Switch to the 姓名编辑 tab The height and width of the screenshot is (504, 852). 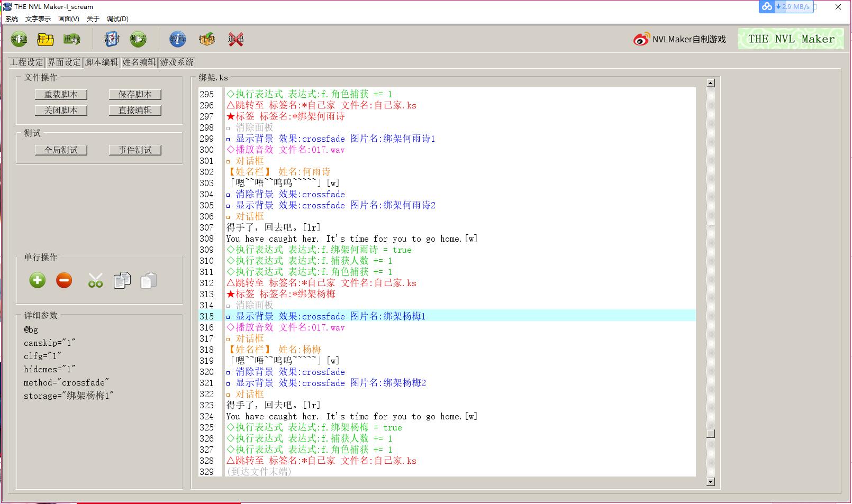click(x=139, y=62)
